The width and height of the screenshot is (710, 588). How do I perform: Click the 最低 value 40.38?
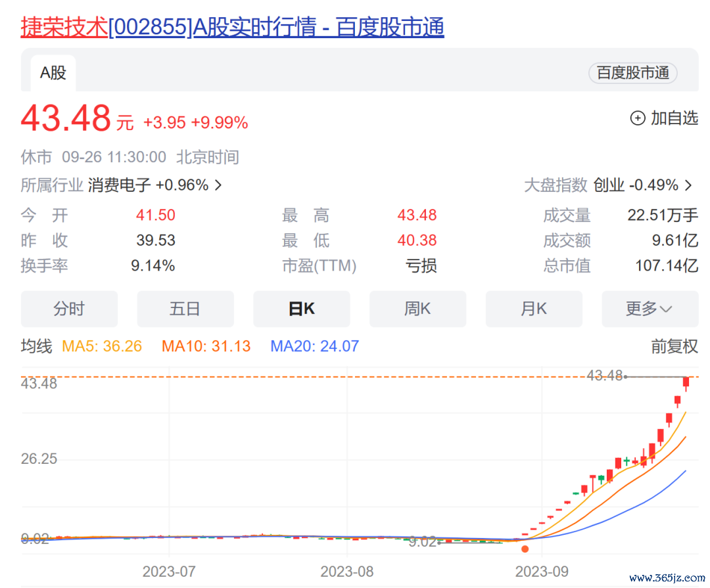(417, 240)
